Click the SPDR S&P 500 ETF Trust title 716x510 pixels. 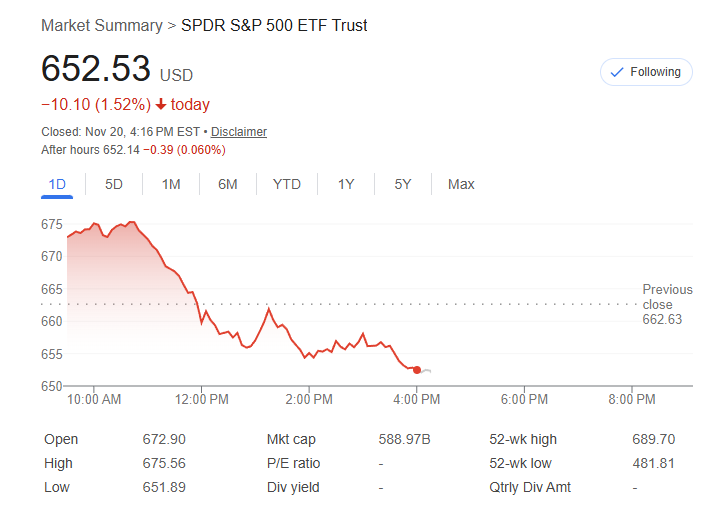[x=274, y=25]
